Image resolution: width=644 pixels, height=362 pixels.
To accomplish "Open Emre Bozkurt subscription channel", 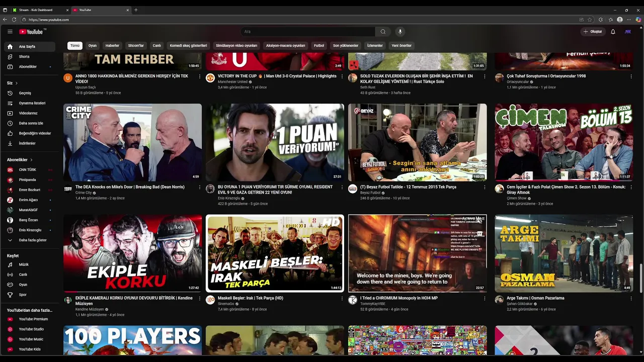I will (x=30, y=190).
